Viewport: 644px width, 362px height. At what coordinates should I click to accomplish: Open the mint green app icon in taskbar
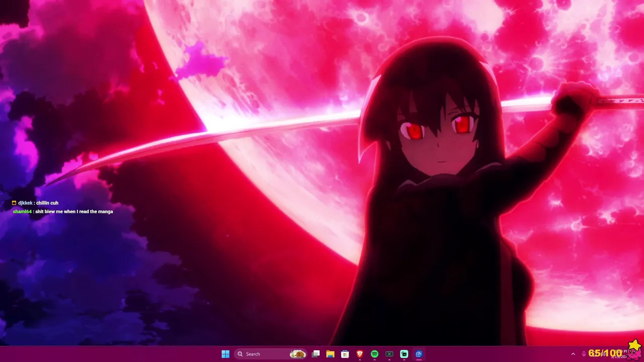point(404,354)
